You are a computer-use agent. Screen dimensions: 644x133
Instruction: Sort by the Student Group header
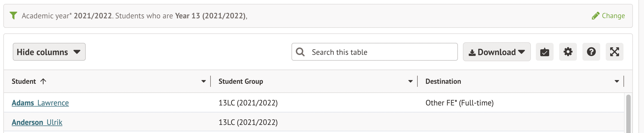(x=241, y=82)
